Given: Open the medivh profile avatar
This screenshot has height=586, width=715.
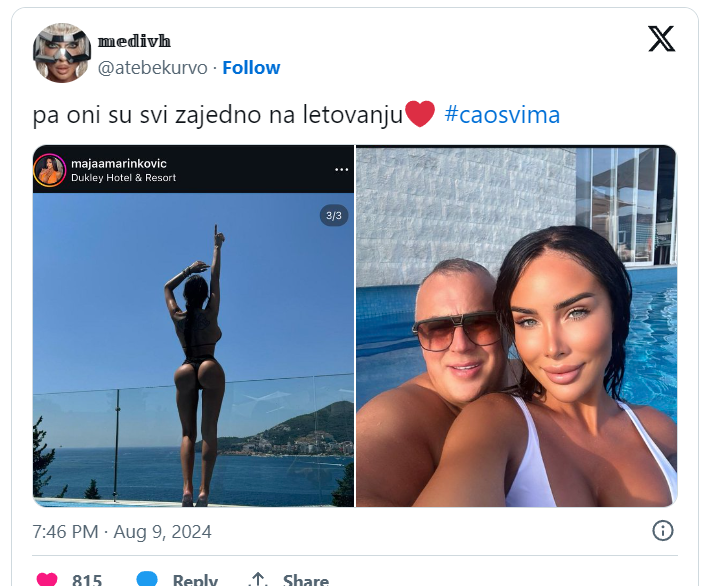Looking at the screenshot, I should (x=62, y=53).
